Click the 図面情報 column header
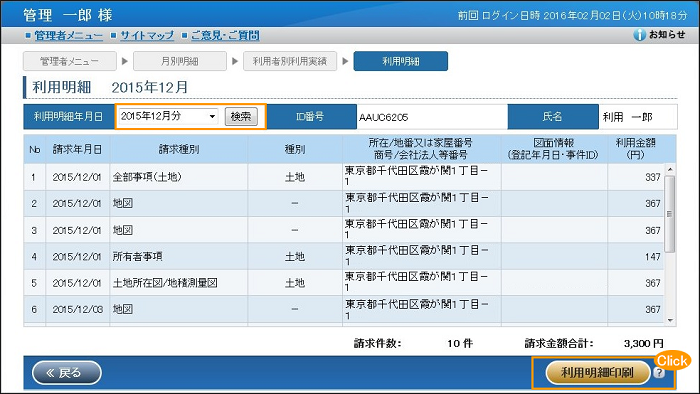Viewport: 700px width, 394px height. pos(554,149)
